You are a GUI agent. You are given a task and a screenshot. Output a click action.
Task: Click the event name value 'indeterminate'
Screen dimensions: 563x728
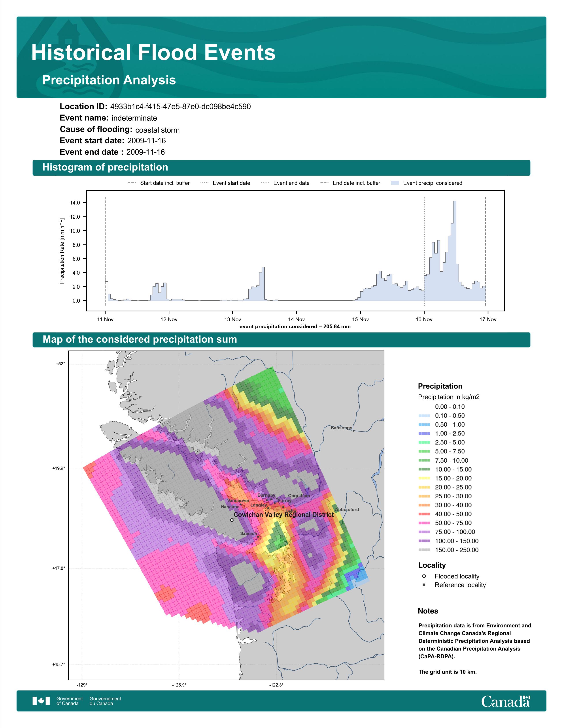[134, 118]
